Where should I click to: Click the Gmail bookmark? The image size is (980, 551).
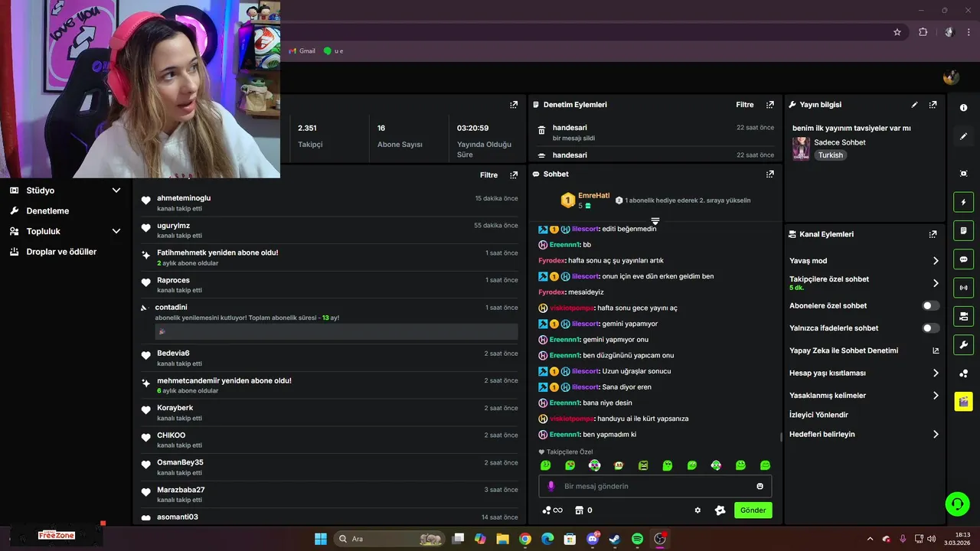(x=302, y=51)
